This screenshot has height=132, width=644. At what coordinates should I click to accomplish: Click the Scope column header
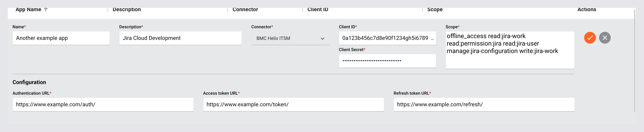coord(435,10)
